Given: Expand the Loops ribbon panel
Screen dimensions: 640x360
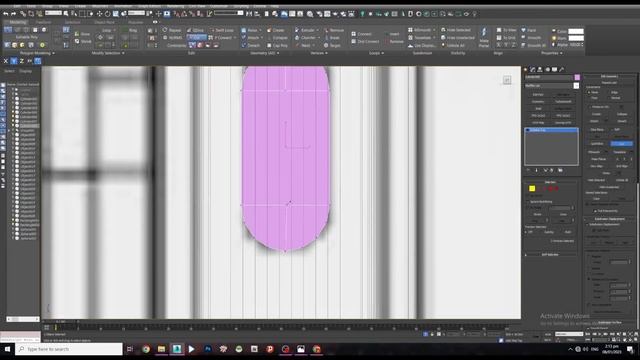Looking at the screenshot, I should tap(376, 53).
